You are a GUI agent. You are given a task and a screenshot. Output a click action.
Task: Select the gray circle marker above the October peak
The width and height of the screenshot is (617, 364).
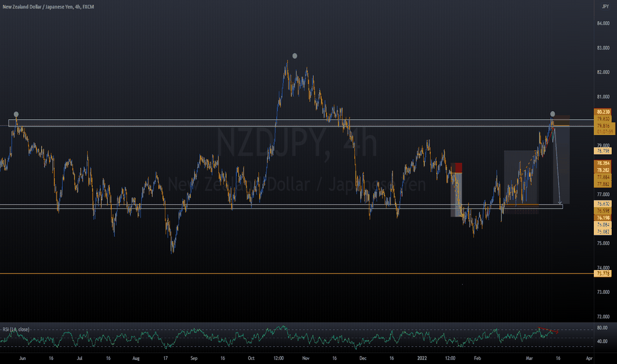click(x=295, y=56)
